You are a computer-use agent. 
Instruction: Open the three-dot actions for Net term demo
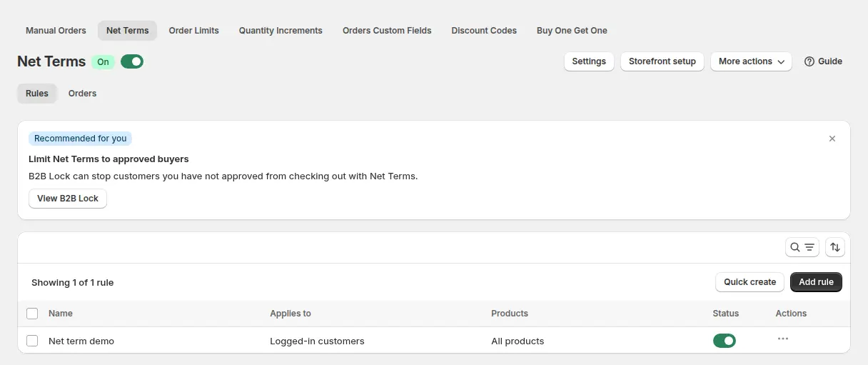click(x=783, y=339)
